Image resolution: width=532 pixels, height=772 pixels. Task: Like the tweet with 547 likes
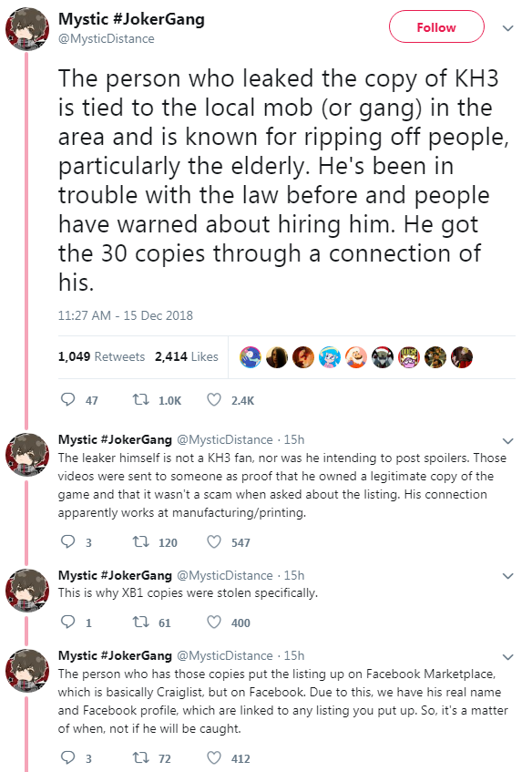(214, 541)
